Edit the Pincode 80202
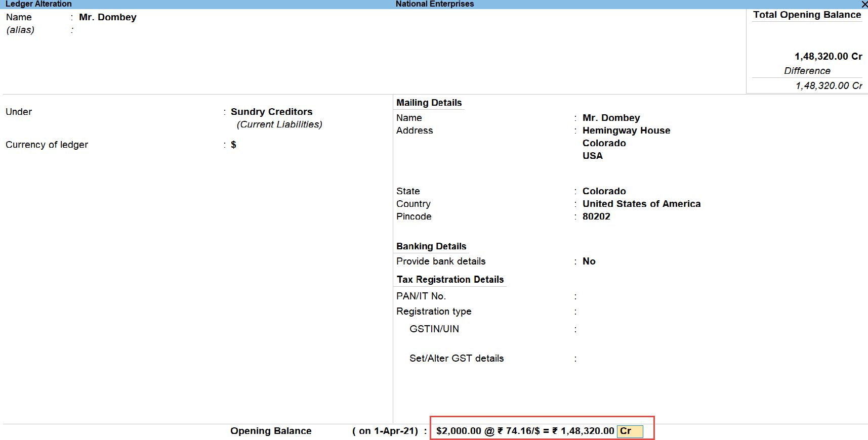Screen dimensions: 868x440 tap(596, 216)
